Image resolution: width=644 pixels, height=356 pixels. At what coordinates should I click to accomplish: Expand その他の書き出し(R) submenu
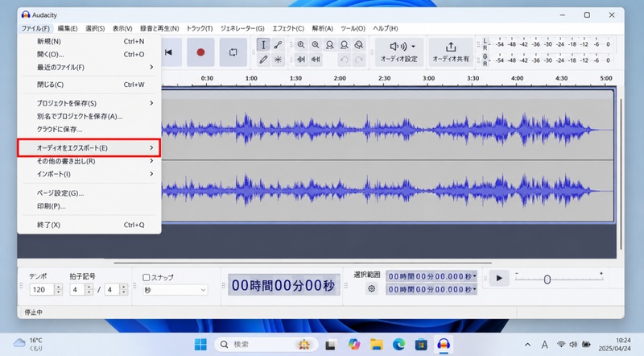[x=89, y=161]
